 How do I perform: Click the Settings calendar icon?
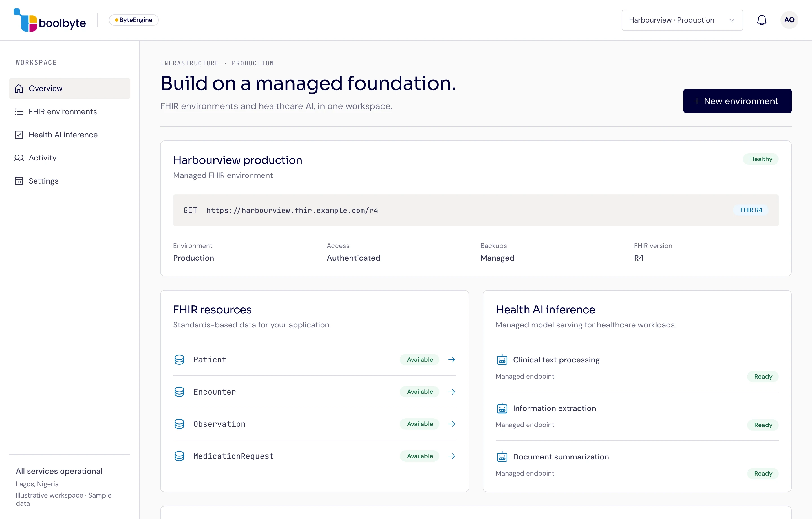pyautogui.click(x=19, y=181)
